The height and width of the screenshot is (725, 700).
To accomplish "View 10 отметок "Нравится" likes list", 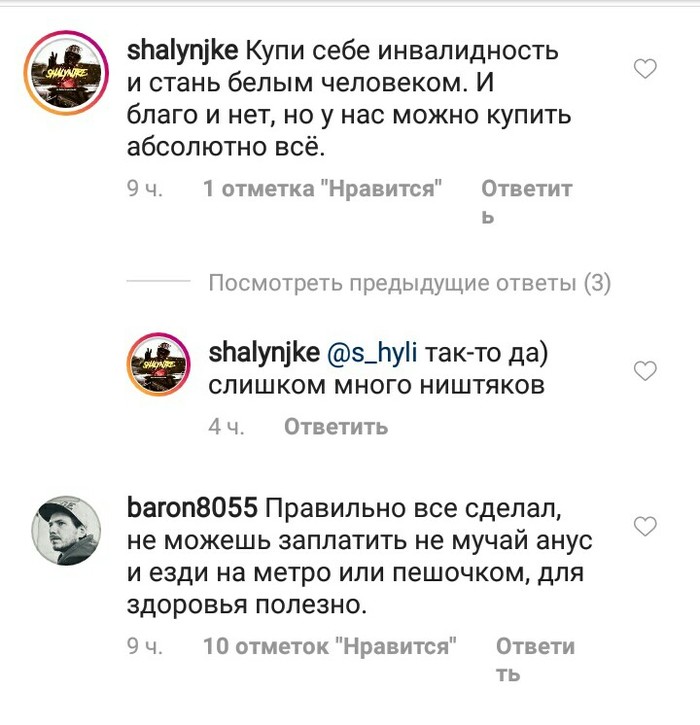I will click(x=330, y=646).
